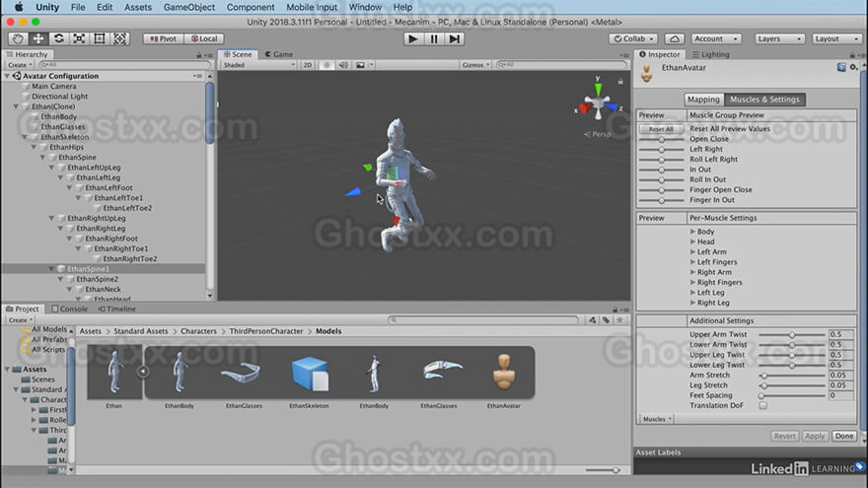The width and height of the screenshot is (868, 488).
Task: Click the Apply button
Action: (815, 436)
